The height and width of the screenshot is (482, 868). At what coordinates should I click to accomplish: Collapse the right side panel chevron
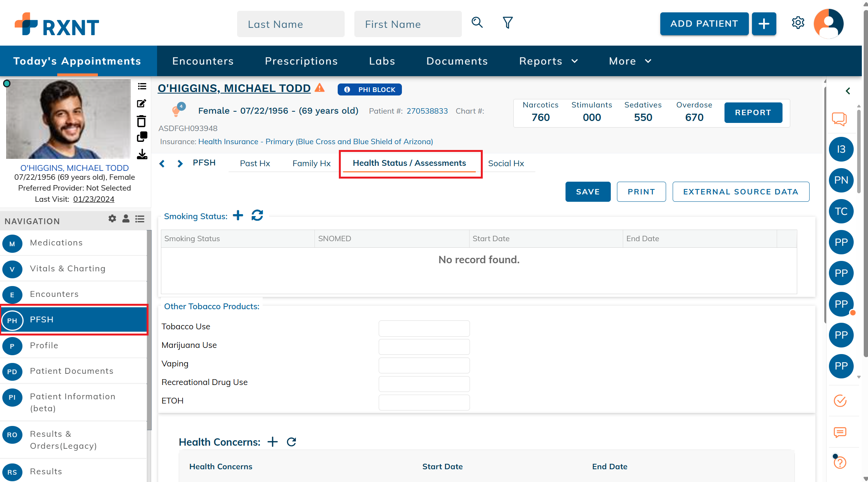coord(847,91)
